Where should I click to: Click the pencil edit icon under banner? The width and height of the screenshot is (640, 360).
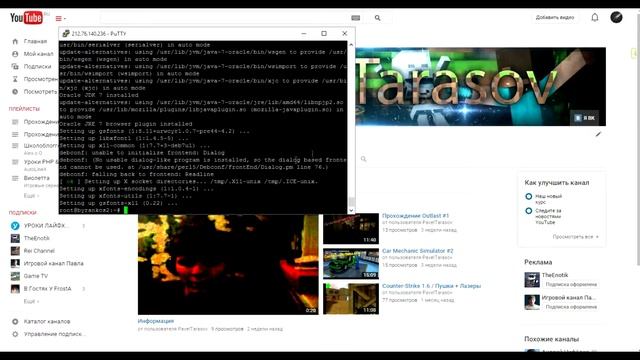tap(598, 134)
